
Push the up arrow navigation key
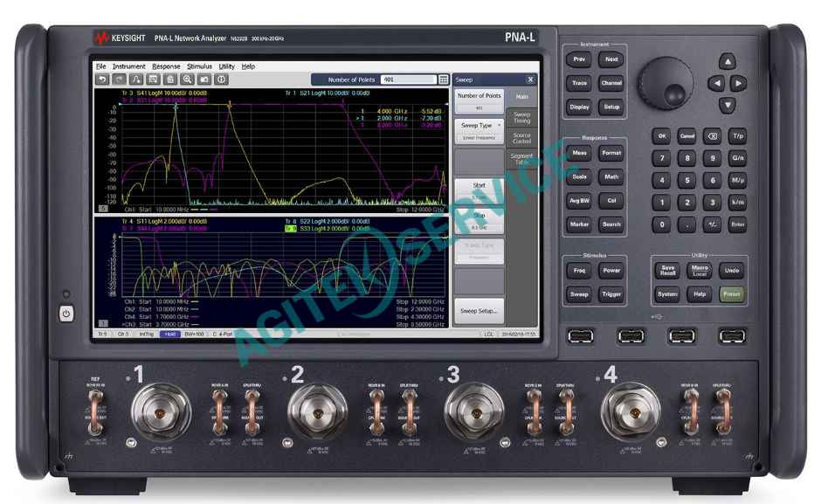(728, 61)
